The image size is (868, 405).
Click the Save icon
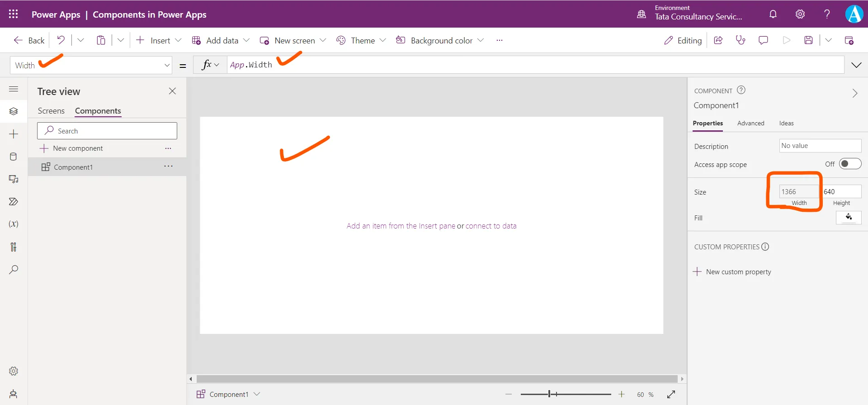[x=808, y=40]
